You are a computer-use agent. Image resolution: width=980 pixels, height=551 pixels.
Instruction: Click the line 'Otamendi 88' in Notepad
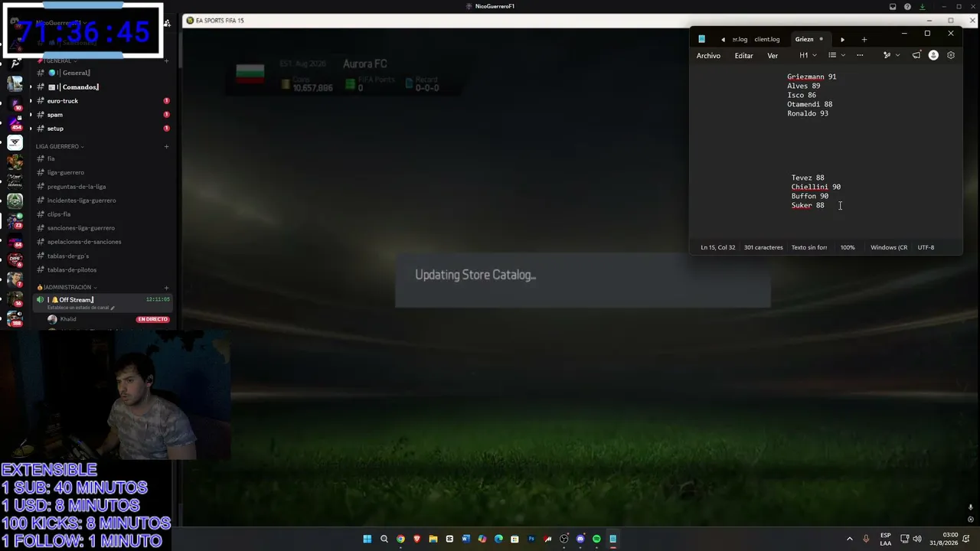point(810,104)
